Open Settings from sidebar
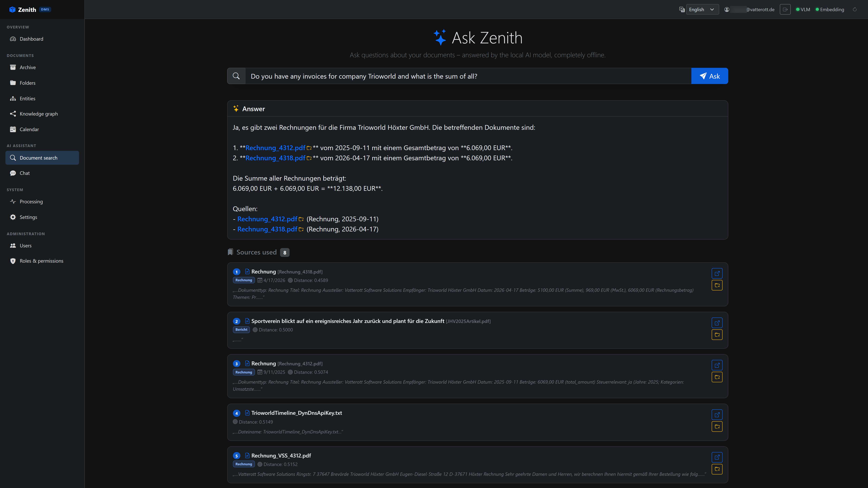This screenshot has height=488, width=868. pyautogui.click(x=42, y=217)
